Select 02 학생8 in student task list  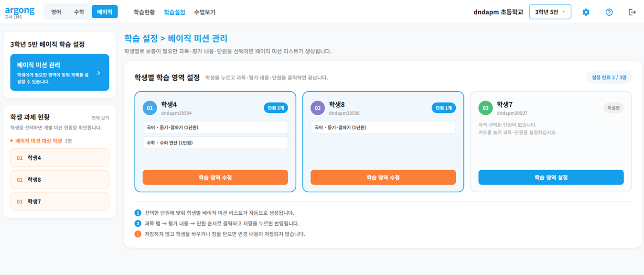(x=60, y=179)
